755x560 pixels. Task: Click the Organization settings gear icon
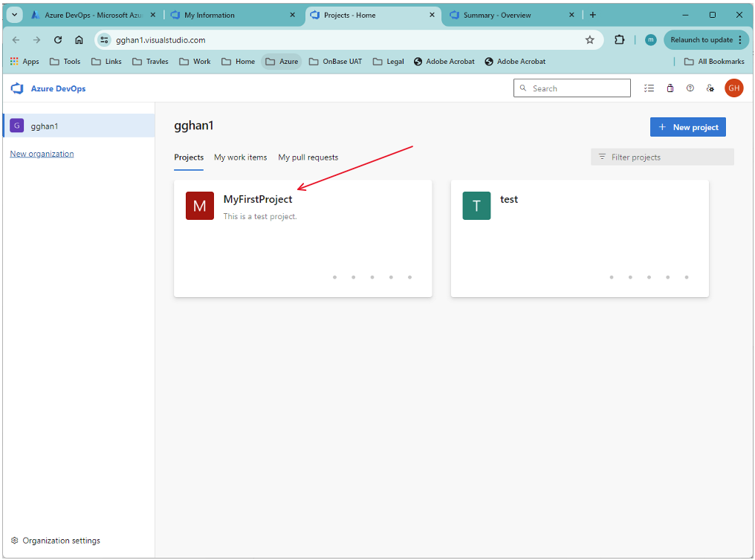point(14,540)
